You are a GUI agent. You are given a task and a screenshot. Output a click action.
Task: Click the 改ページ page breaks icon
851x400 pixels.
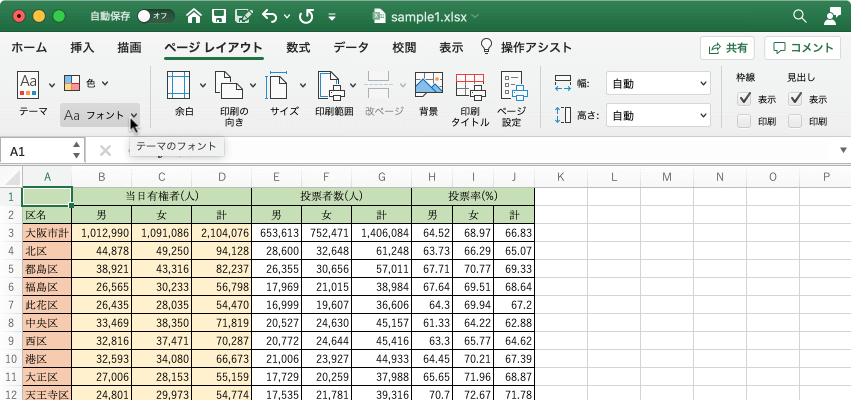380,85
